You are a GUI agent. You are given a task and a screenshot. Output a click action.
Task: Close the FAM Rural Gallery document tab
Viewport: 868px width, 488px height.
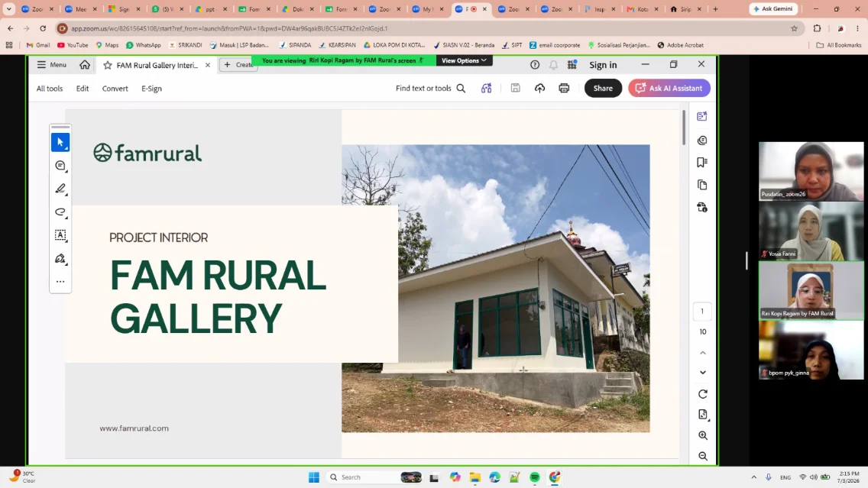pos(208,65)
